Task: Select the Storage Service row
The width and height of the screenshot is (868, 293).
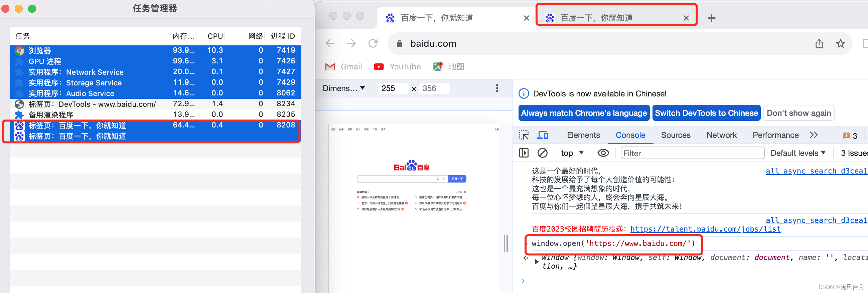Action: (x=155, y=83)
